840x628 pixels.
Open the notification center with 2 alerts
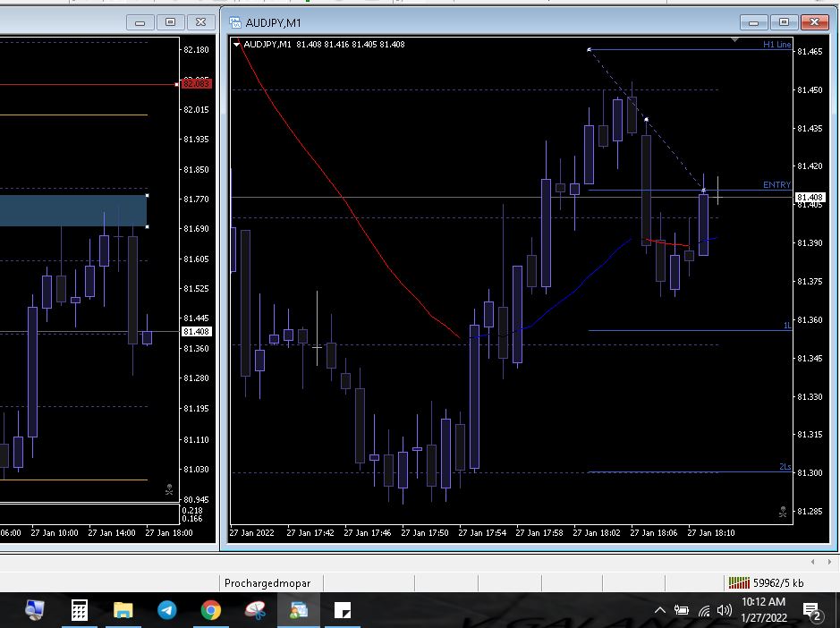click(812, 611)
